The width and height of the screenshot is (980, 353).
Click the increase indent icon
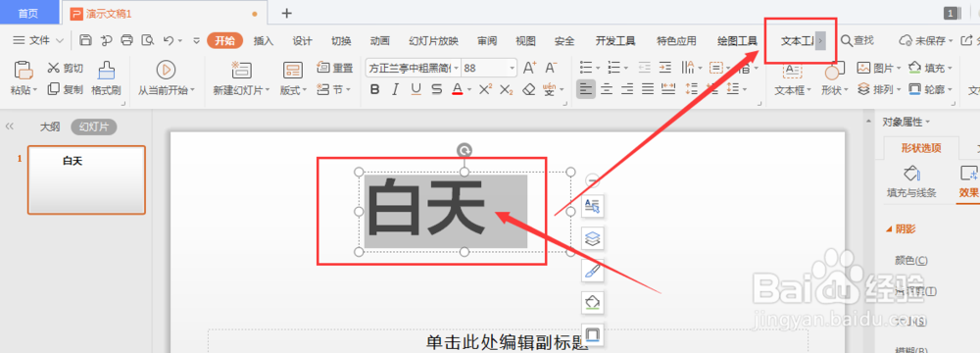click(x=665, y=68)
